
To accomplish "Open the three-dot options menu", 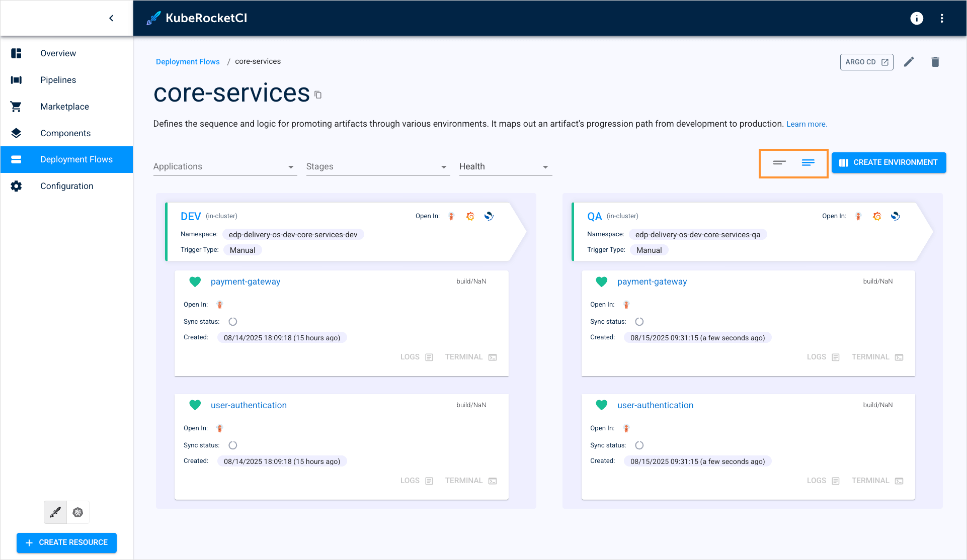I will click(x=941, y=18).
